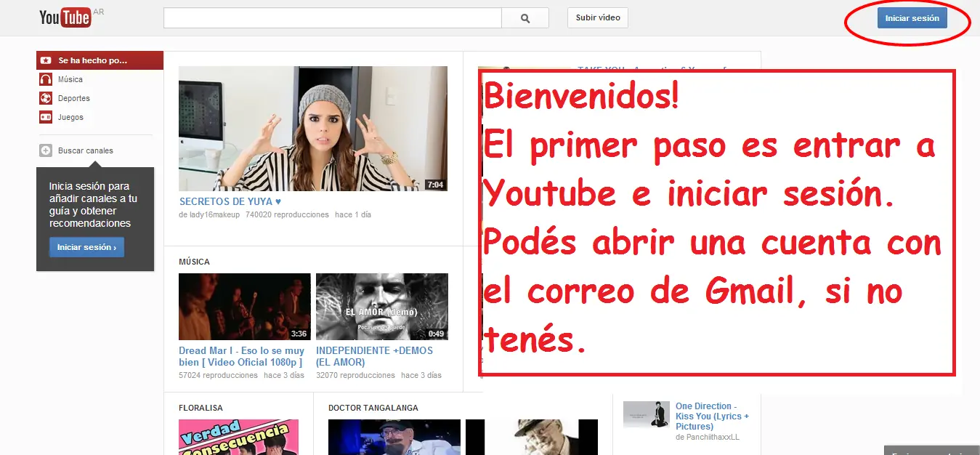Select the Música headphones icon
980x455 pixels.
click(x=47, y=80)
